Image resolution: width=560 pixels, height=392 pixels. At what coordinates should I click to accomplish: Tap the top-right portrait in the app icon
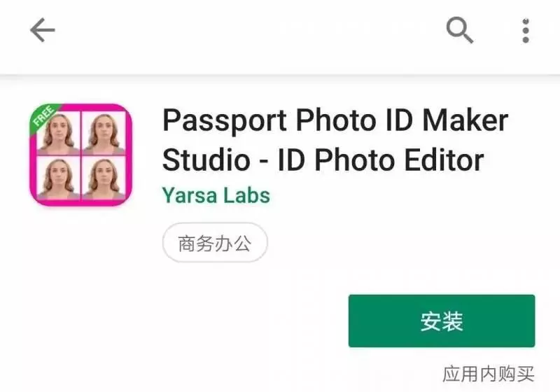(x=104, y=134)
